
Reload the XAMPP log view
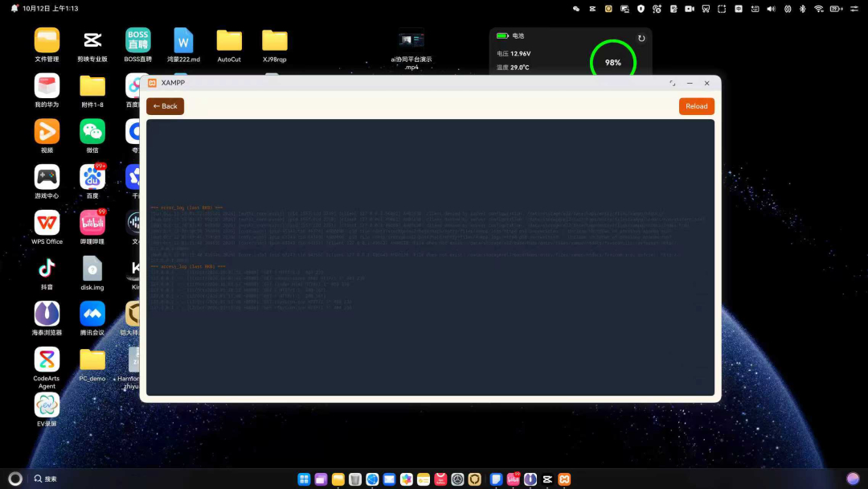click(x=696, y=106)
